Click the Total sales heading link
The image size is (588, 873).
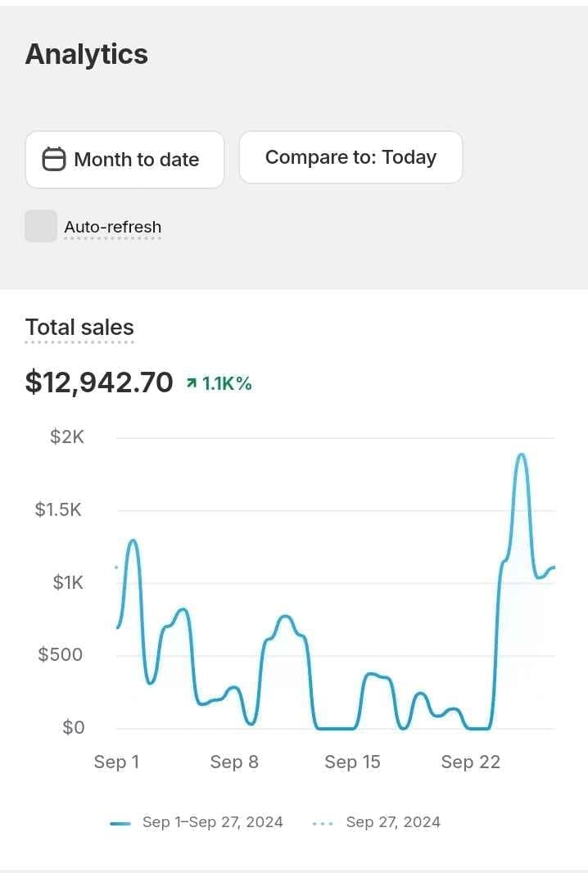(x=79, y=328)
